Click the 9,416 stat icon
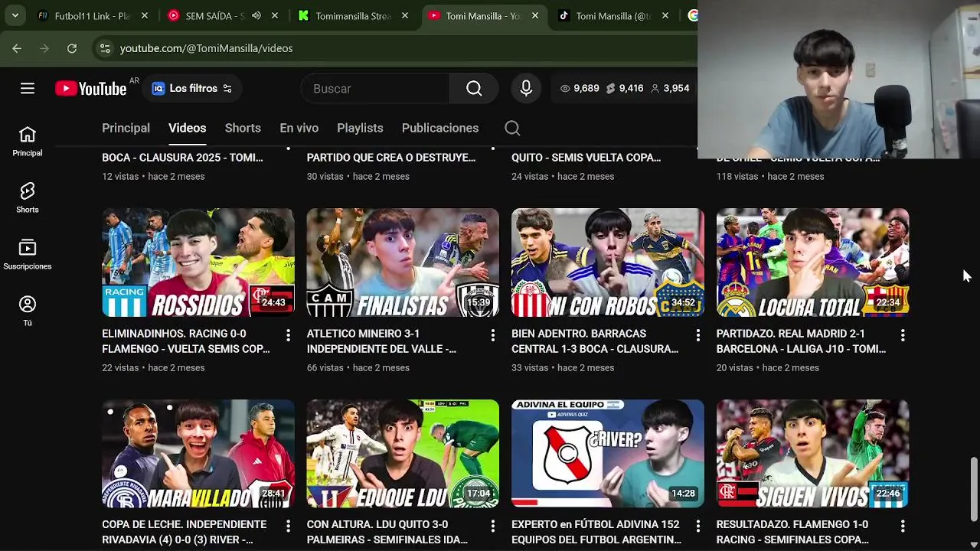The height and width of the screenshot is (551, 980). [x=610, y=89]
